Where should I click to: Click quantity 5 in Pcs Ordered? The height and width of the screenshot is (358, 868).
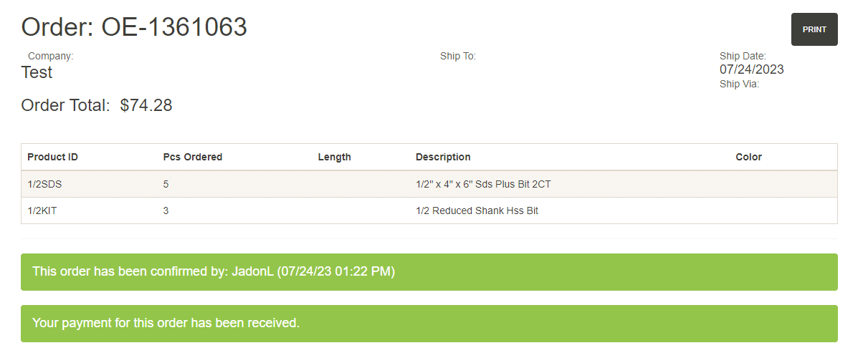[x=166, y=184]
